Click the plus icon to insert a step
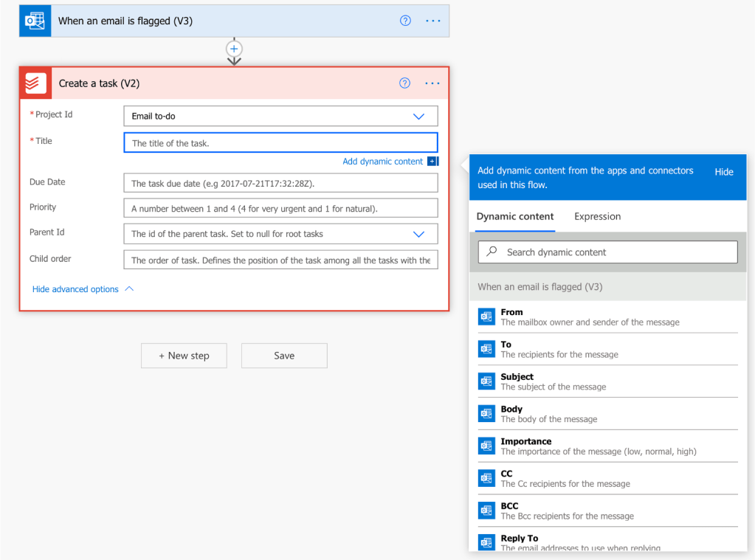Viewport: 755px width, 560px height. pyautogui.click(x=234, y=49)
